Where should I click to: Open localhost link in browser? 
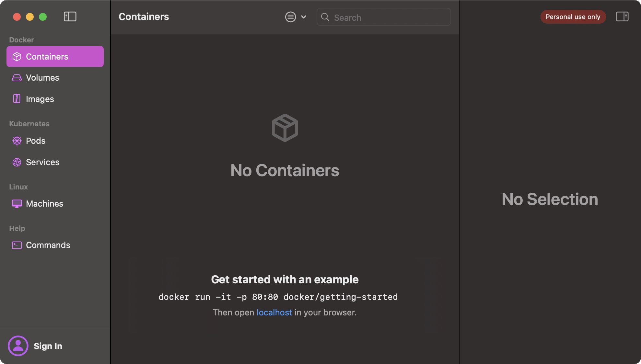point(274,313)
